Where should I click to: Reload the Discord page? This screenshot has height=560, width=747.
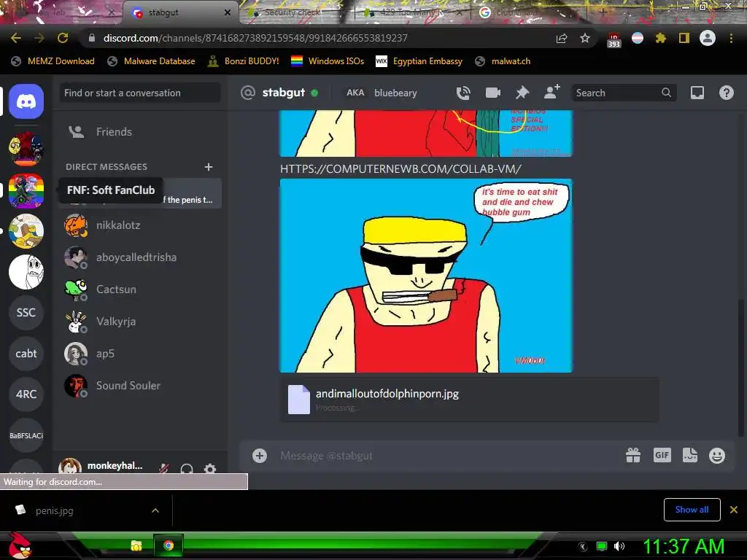(63, 38)
